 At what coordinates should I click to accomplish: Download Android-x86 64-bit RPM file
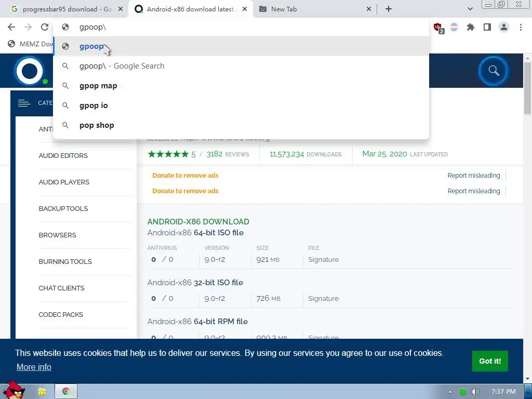pos(197,321)
